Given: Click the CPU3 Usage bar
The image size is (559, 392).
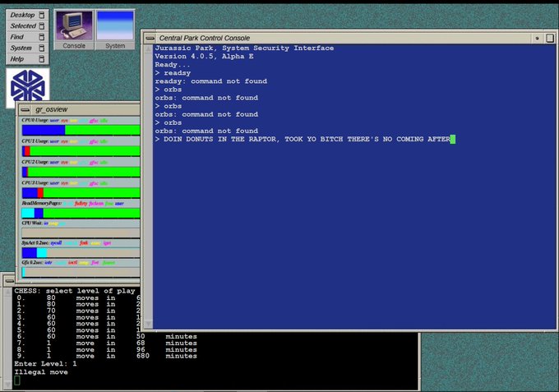Looking at the screenshot, I should point(81,193).
